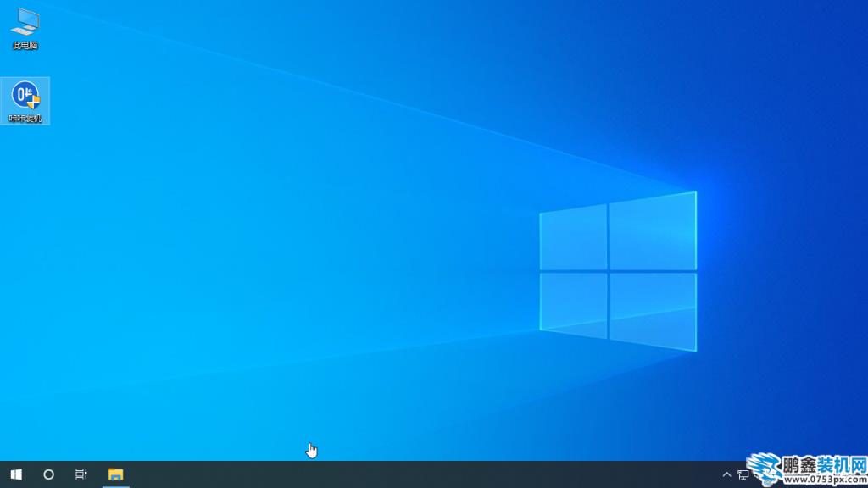The width and height of the screenshot is (868, 488).
Task: Click the center cross of the wallpaper Windows logo
Action: (608, 271)
